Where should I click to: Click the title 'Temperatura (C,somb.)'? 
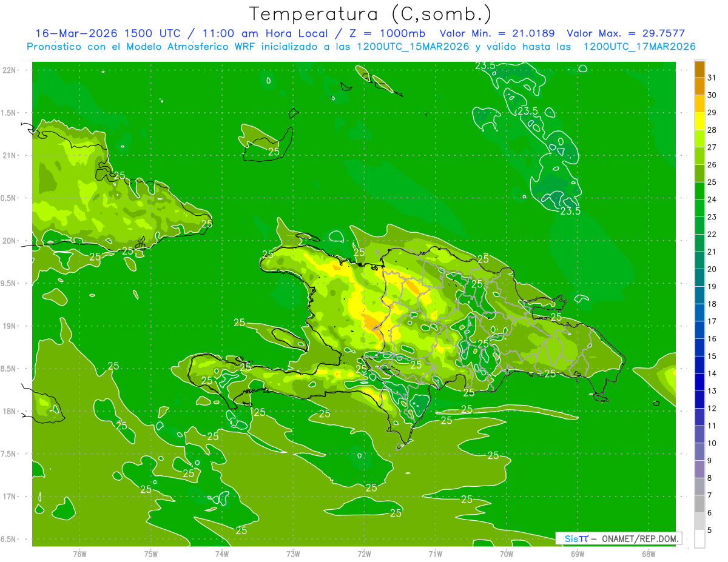[x=371, y=14]
